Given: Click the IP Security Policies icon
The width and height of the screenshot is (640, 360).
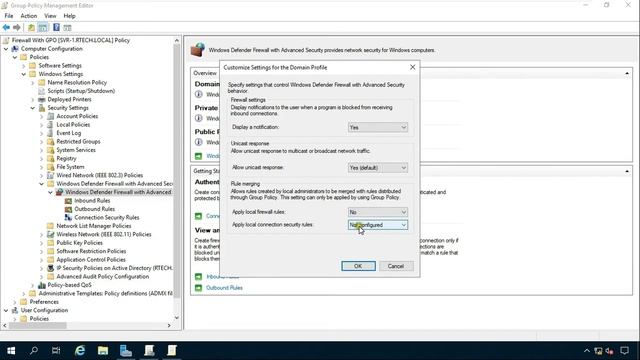Looking at the screenshot, I should [51, 268].
